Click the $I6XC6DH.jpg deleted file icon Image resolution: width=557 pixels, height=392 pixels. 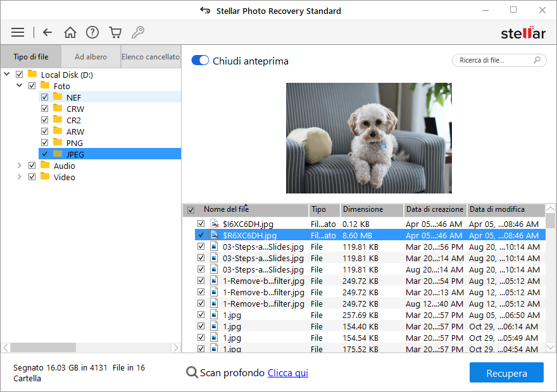point(215,224)
